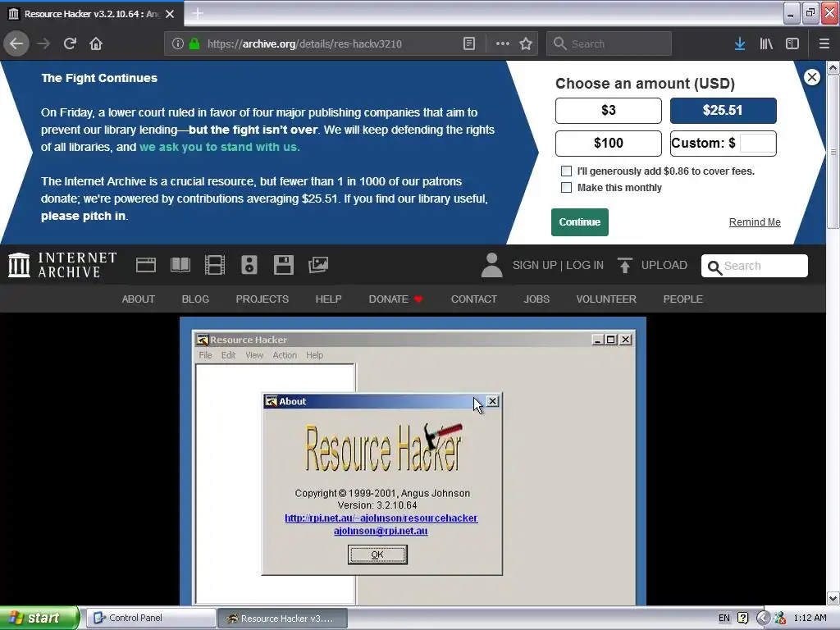
Task: Enable Make this monthly checkbox
Action: click(x=566, y=188)
